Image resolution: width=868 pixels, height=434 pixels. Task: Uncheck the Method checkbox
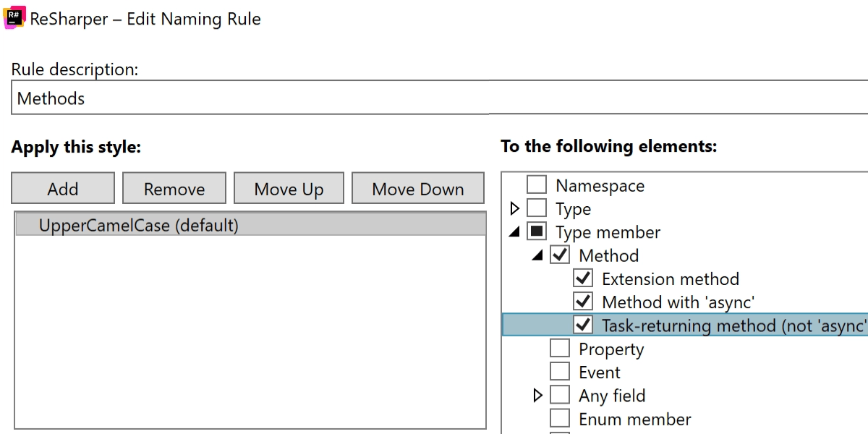pos(560,255)
